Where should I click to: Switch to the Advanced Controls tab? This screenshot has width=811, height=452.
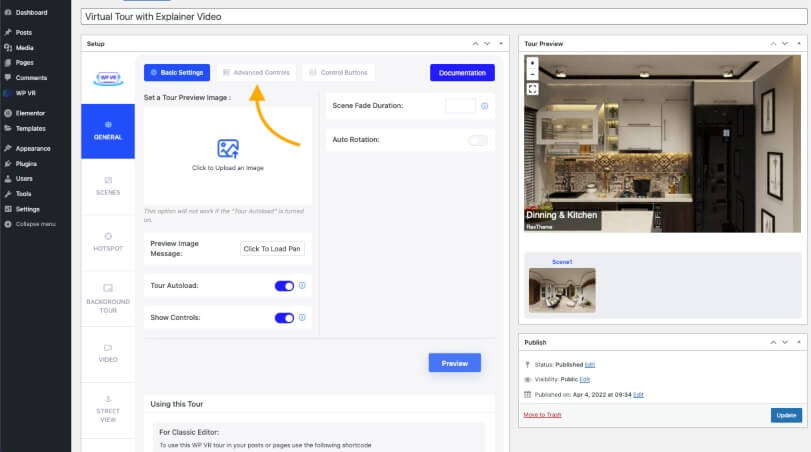click(257, 72)
